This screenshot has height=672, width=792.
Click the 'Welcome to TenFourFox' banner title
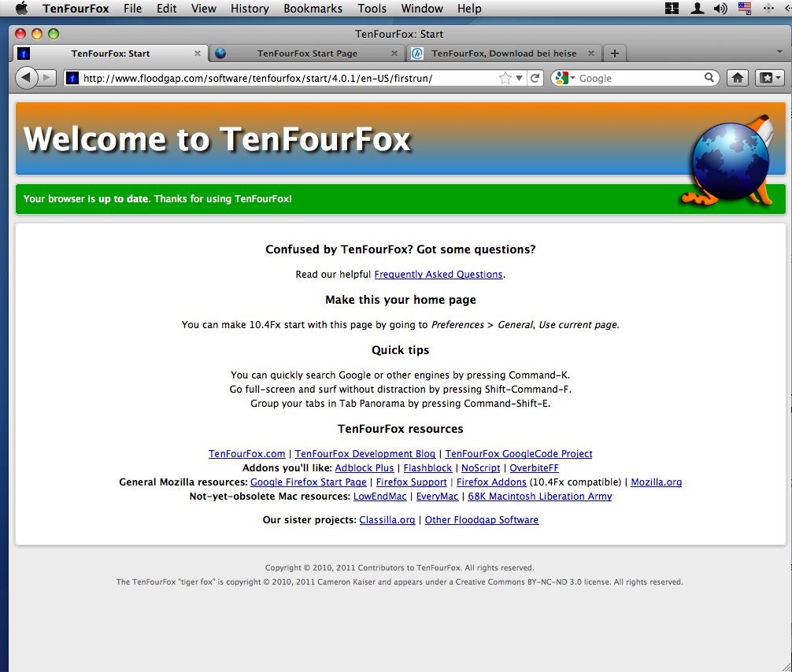tap(217, 138)
